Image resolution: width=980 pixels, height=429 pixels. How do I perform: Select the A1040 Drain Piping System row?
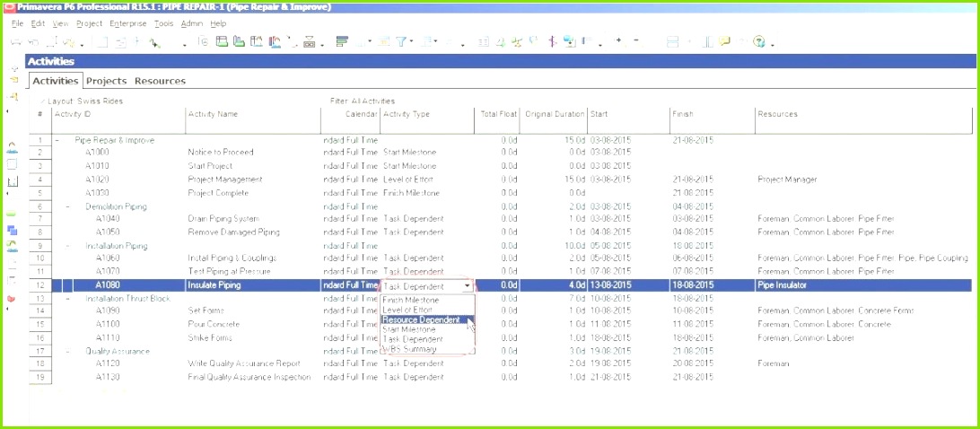[224, 219]
